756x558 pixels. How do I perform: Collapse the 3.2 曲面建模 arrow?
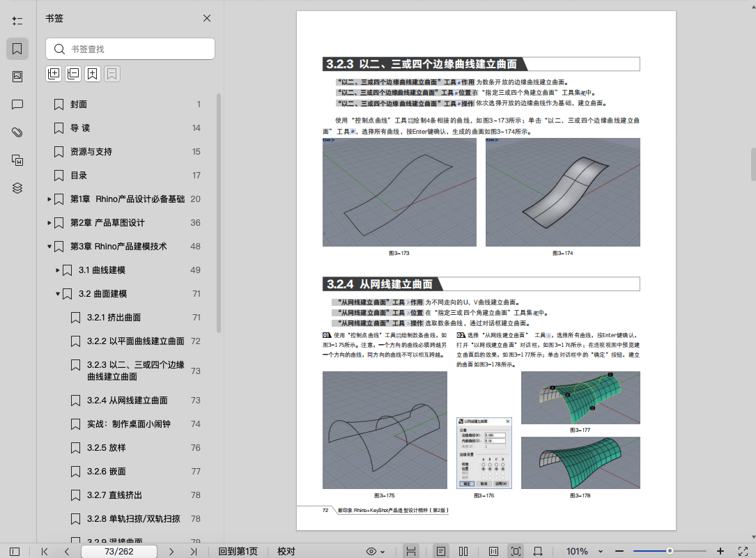tap(57, 293)
